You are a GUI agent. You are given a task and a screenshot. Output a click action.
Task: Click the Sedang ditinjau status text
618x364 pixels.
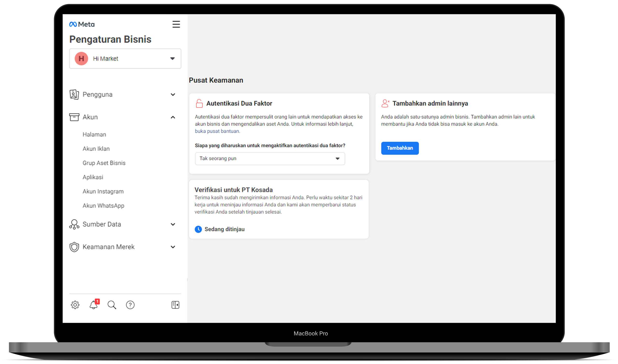tap(225, 229)
